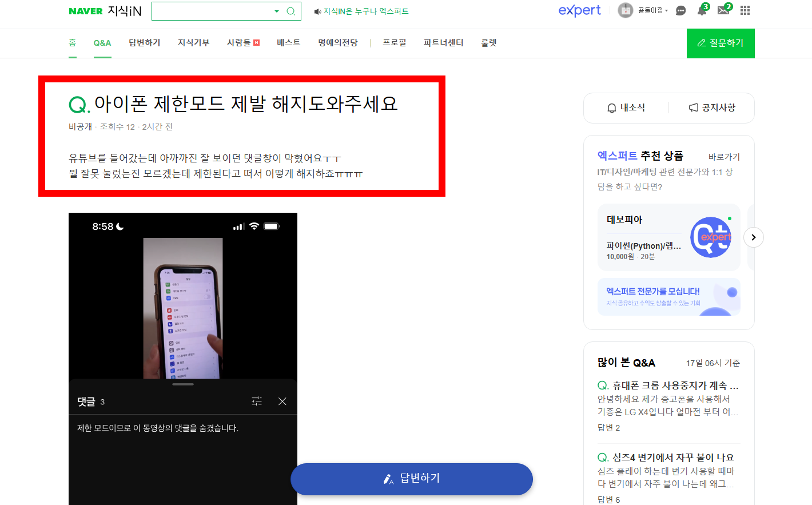Click the 내소식 button
The width and height of the screenshot is (812, 505).
click(x=626, y=108)
